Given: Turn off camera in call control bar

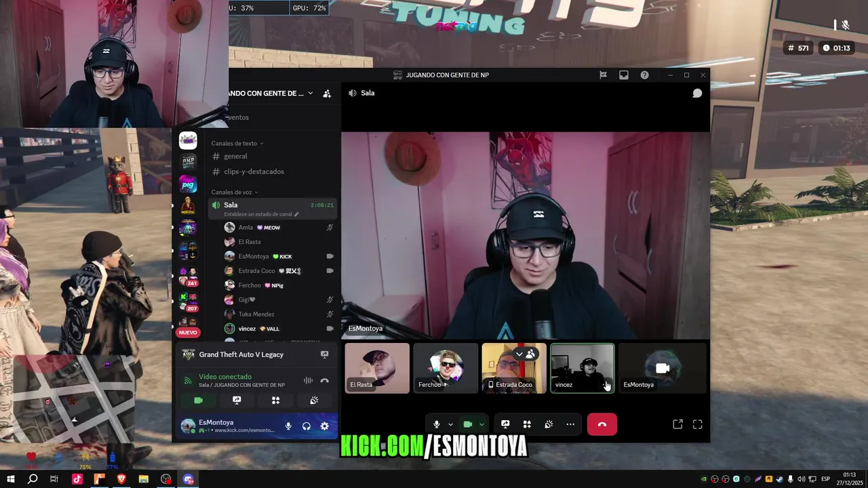Looking at the screenshot, I should pos(468,424).
